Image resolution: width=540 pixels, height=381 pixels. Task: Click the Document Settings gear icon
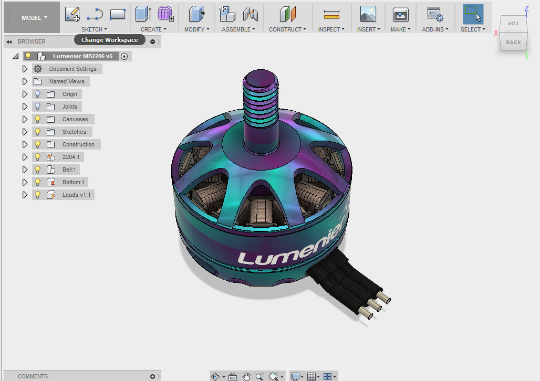tap(38, 69)
